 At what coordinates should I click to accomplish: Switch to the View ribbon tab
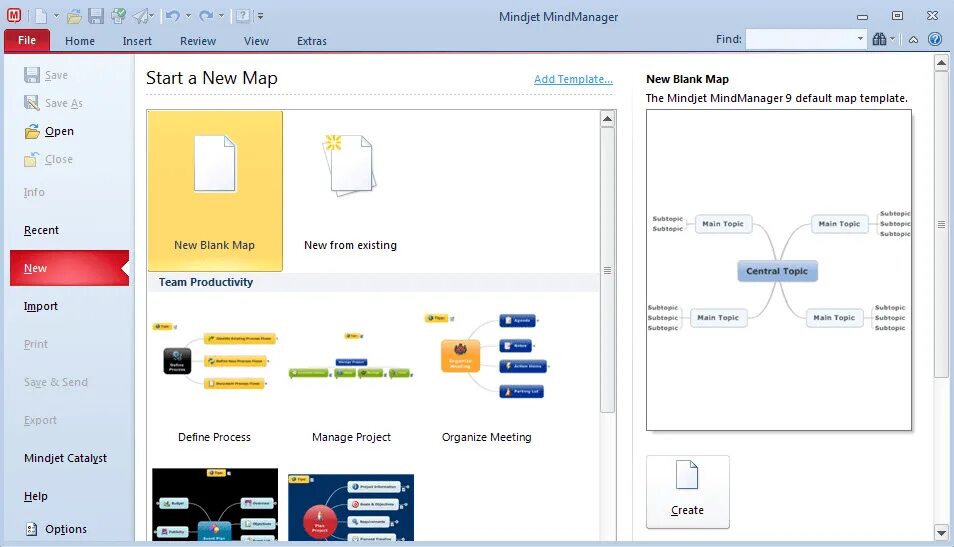256,41
